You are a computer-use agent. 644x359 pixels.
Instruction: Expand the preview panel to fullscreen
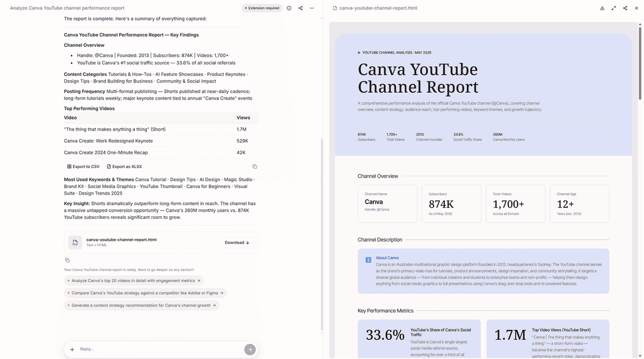coord(614,8)
